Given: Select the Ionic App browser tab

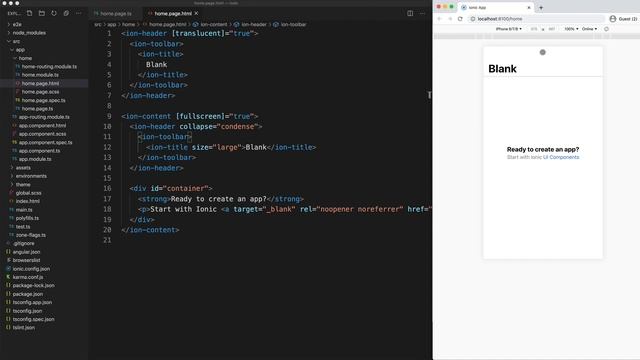Looking at the screenshot, I should point(496,7).
